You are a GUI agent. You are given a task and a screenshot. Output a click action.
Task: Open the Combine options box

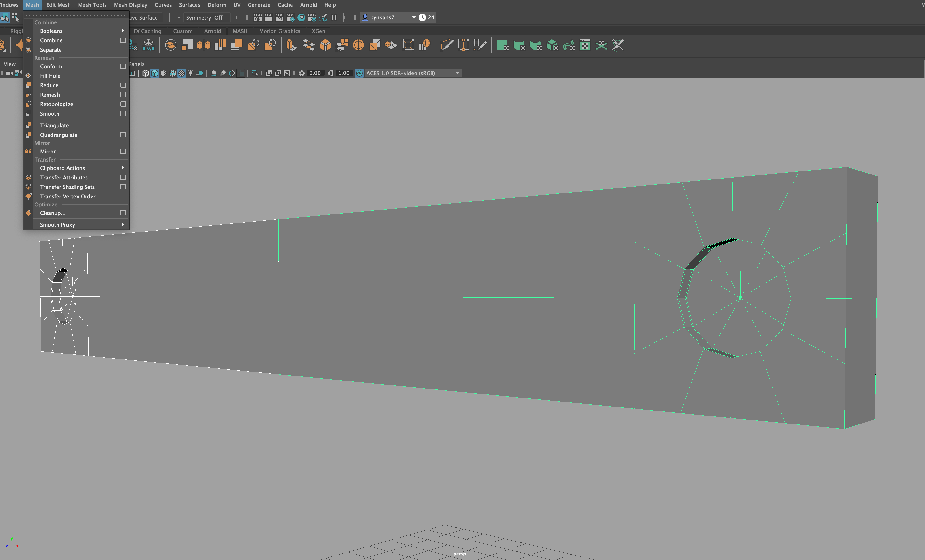click(123, 40)
